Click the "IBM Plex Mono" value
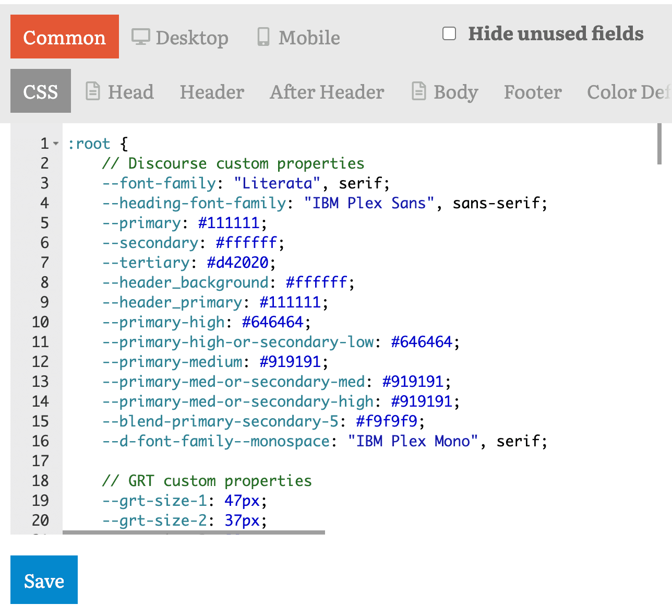This screenshot has height=616, width=672. point(413,441)
